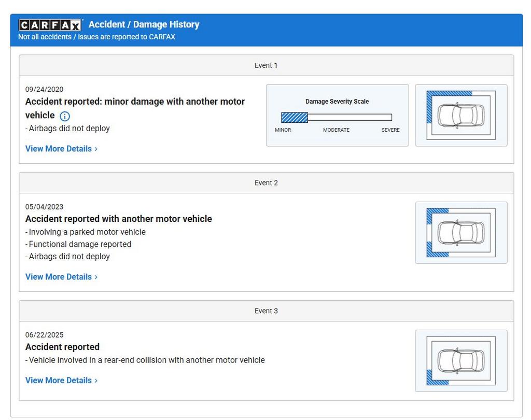The height and width of the screenshot is (420, 531).
Task: Open the Event 3 car damage diagram
Action: tap(461, 360)
